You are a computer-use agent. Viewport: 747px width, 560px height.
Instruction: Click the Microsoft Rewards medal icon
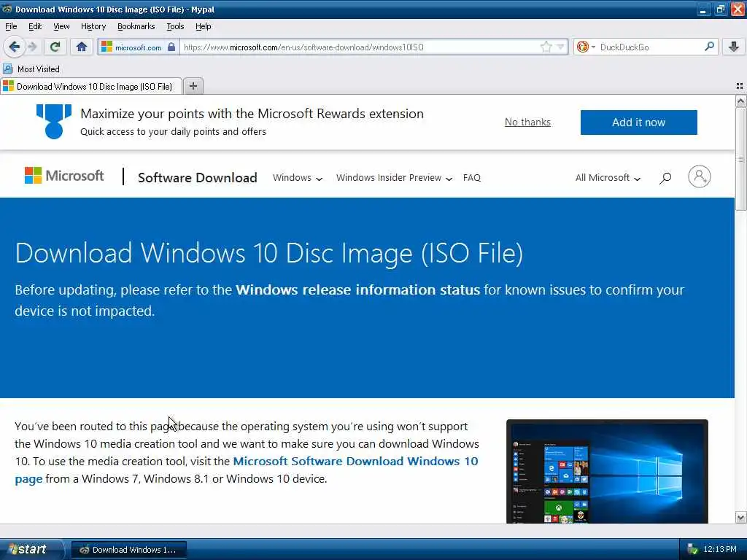coord(54,122)
